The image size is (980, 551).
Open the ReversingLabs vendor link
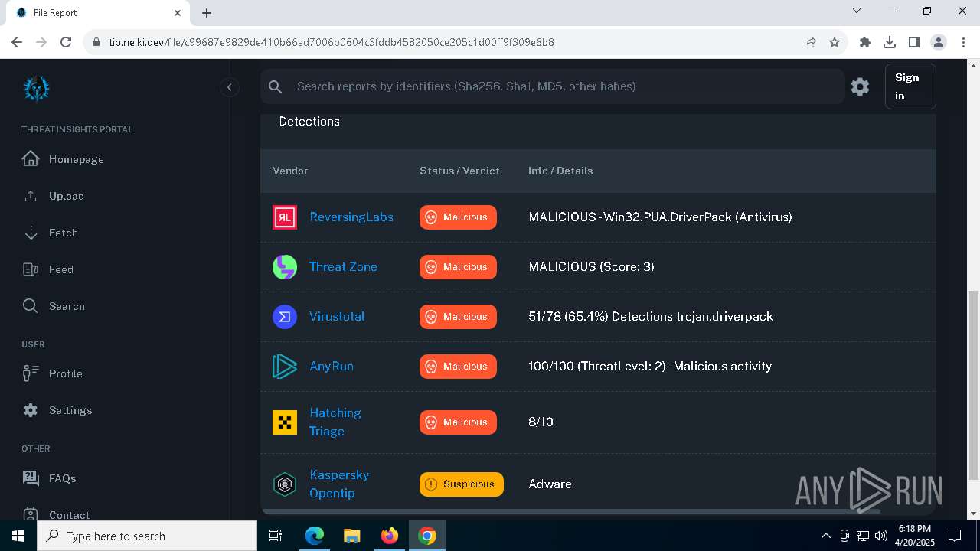(351, 217)
